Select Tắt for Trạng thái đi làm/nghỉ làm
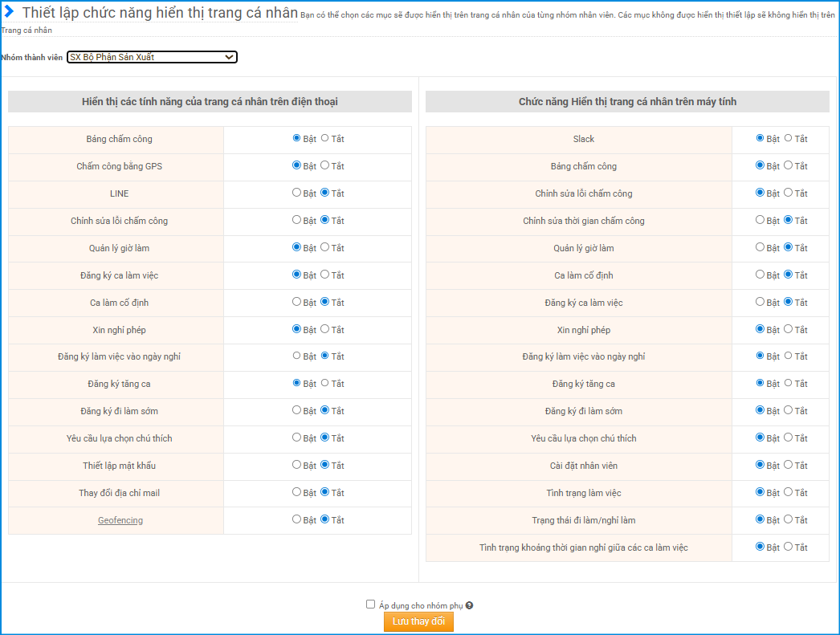840x635 pixels. click(x=789, y=519)
